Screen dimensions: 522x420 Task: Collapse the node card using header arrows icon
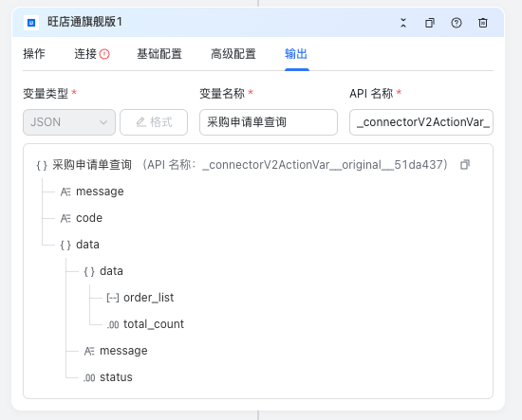point(403,23)
